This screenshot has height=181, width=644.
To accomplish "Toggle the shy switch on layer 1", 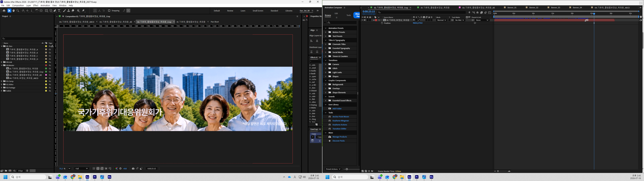I will 414,20.
